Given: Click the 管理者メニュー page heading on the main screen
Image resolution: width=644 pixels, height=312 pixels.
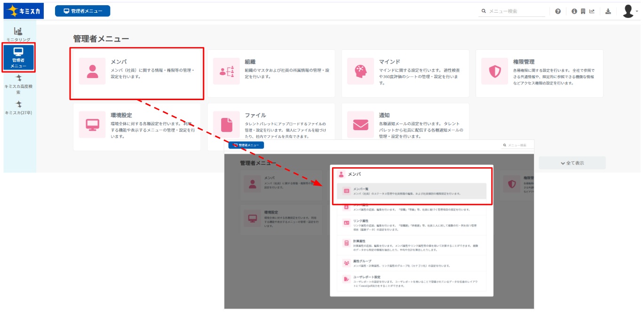Looking at the screenshot, I should point(101,39).
